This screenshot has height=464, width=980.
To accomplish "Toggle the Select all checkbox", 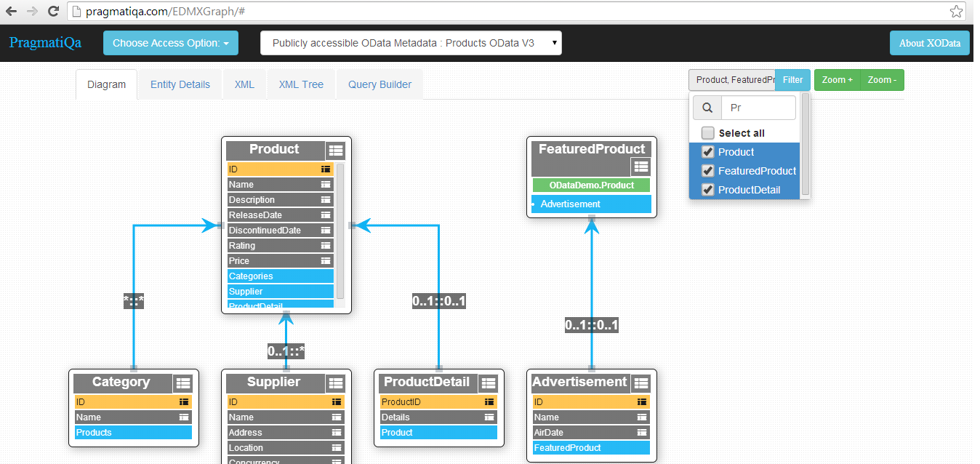I will 706,132.
